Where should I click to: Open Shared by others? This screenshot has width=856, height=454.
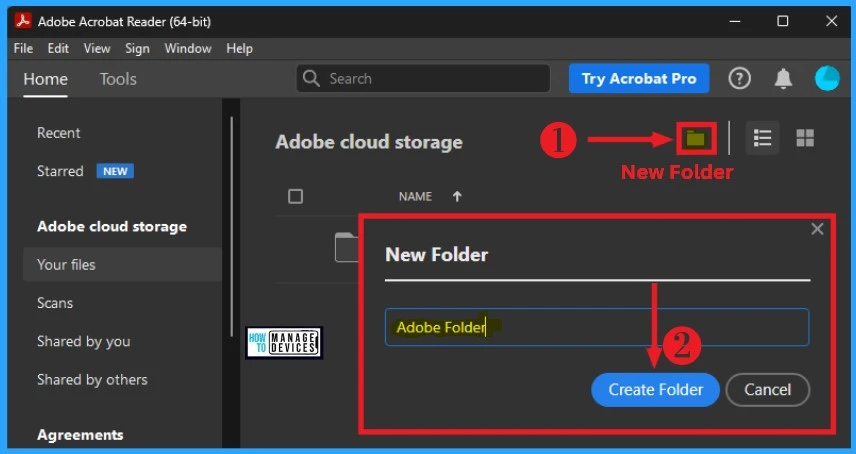coord(92,380)
